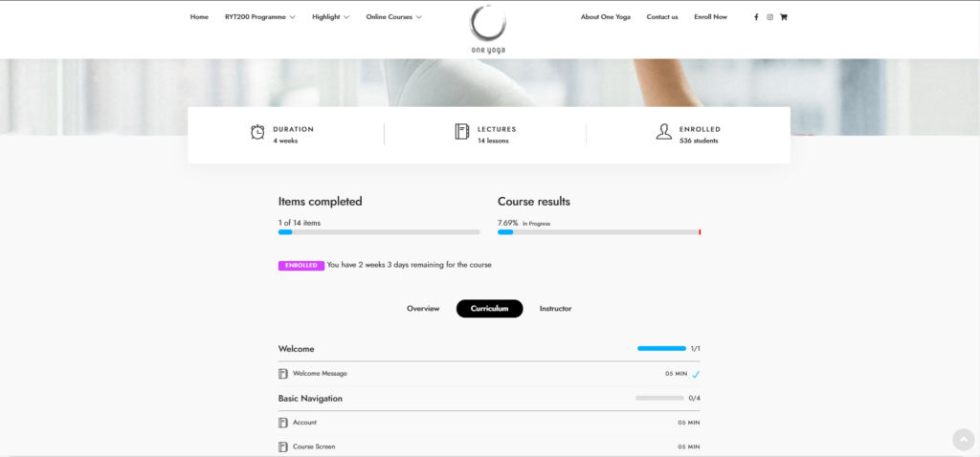
Task: Click the 'In Progress' status text
Action: tap(536, 224)
